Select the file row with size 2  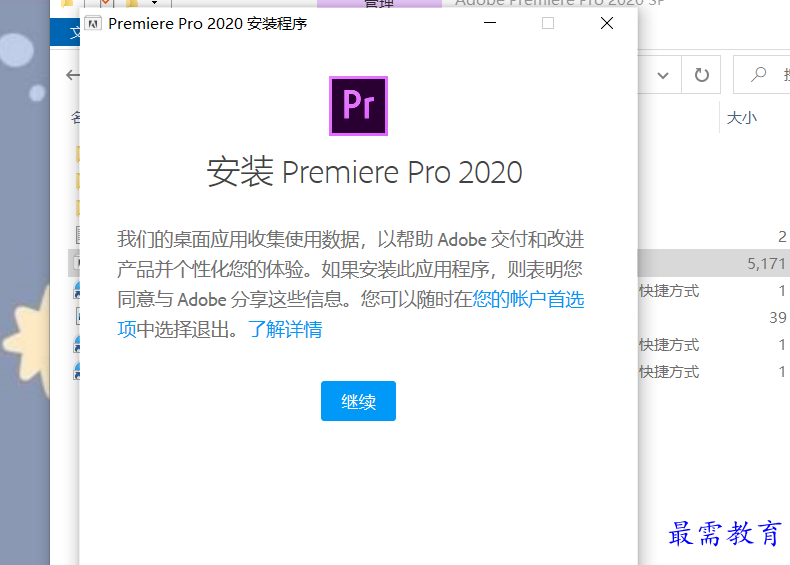click(713, 236)
